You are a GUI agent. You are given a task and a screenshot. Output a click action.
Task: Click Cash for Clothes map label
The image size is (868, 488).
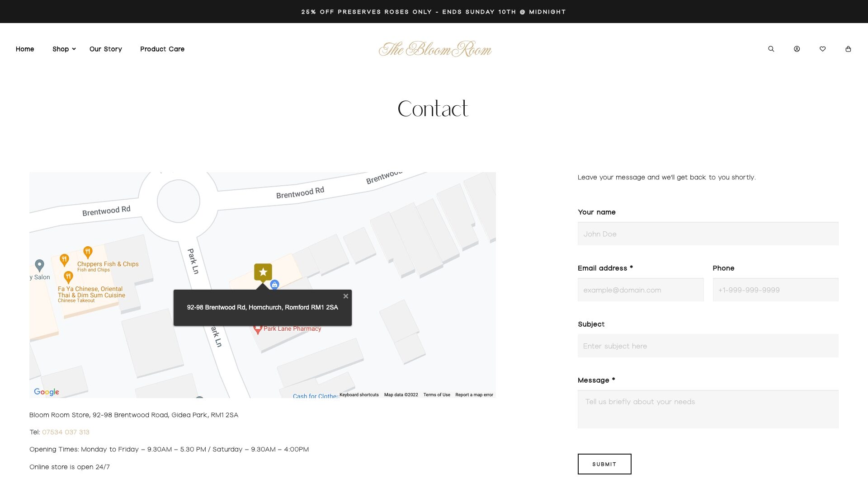(x=315, y=396)
